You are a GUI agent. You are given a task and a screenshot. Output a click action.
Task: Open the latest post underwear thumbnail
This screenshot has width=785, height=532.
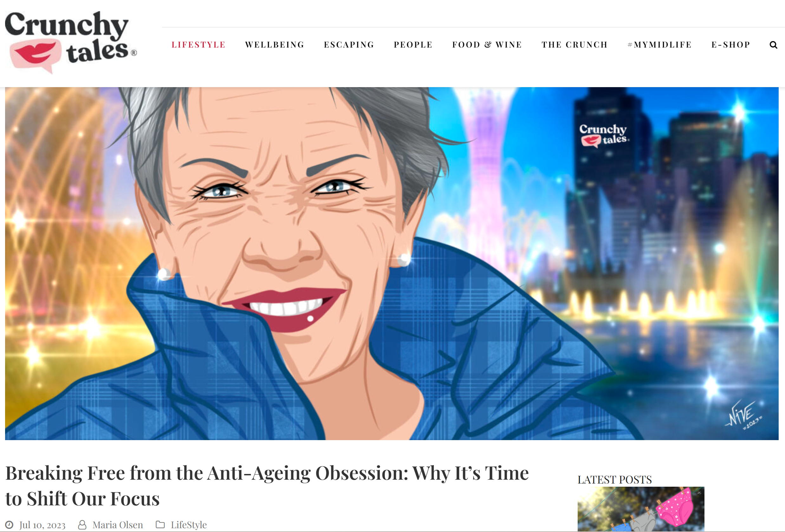(641, 509)
